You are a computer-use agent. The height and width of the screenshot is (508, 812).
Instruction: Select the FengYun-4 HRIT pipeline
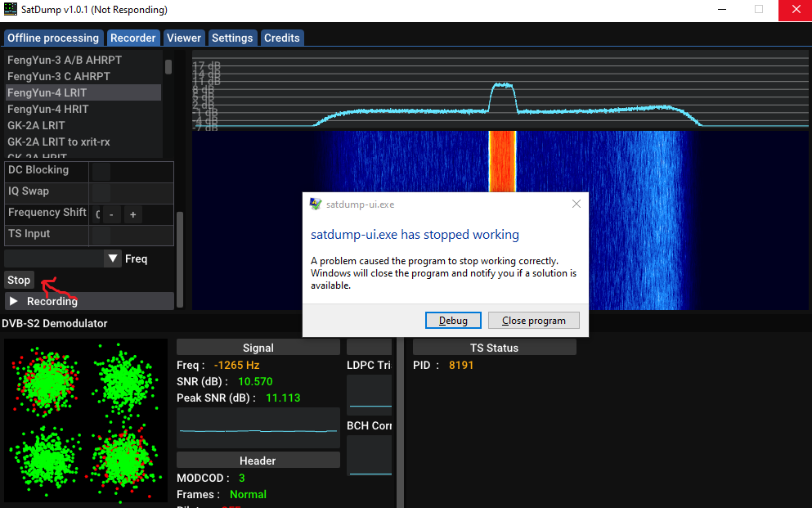pos(47,109)
